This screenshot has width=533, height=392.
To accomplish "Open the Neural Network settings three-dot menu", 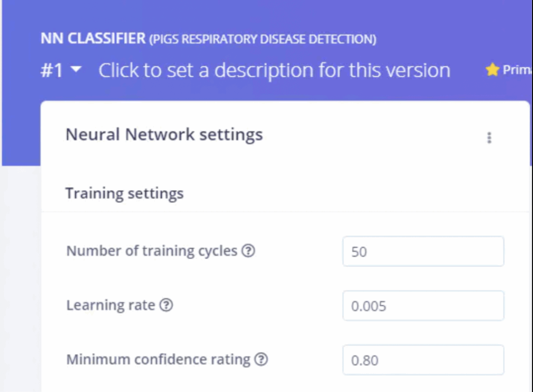I will coord(489,137).
